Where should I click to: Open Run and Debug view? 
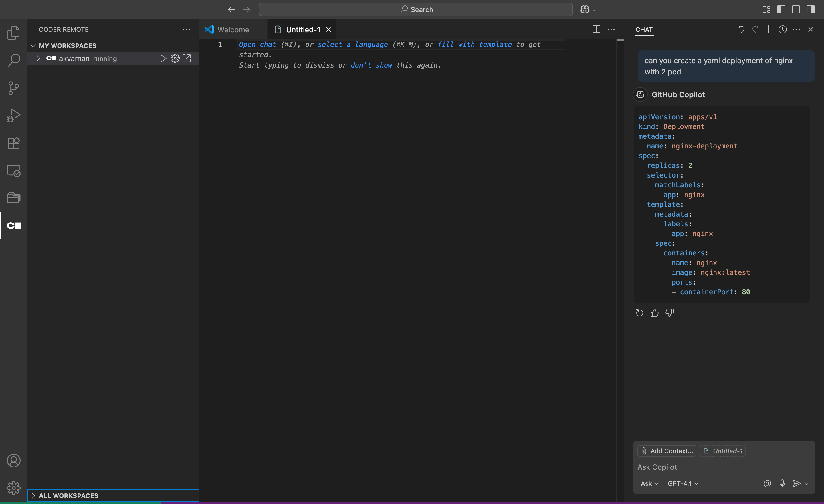point(13,116)
